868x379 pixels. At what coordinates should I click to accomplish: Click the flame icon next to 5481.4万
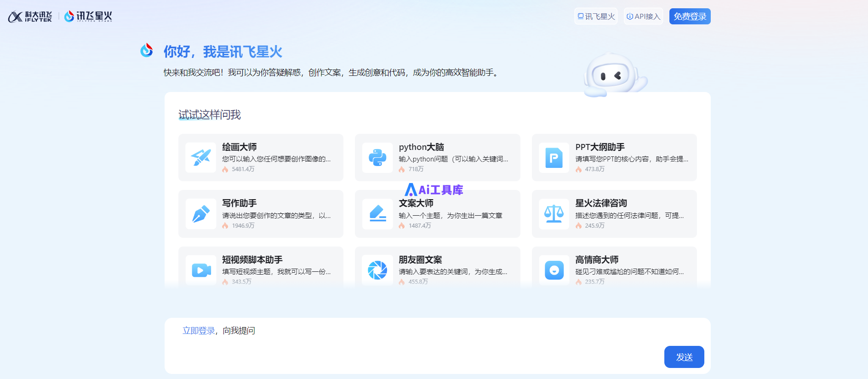click(x=225, y=169)
